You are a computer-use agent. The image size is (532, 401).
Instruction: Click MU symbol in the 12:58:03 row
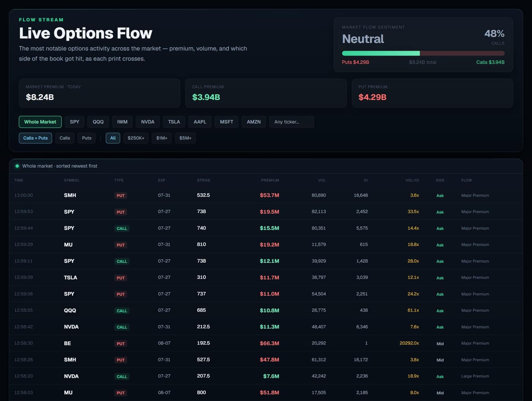(68, 393)
